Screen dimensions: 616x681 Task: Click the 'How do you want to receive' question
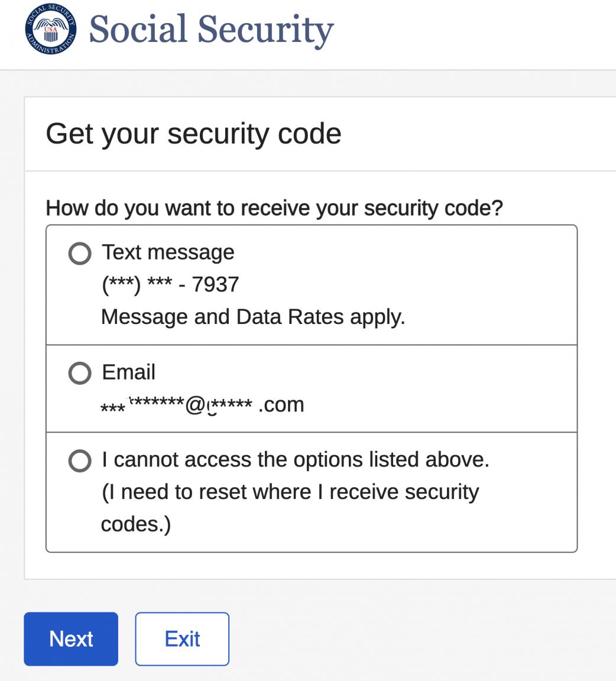point(274,208)
